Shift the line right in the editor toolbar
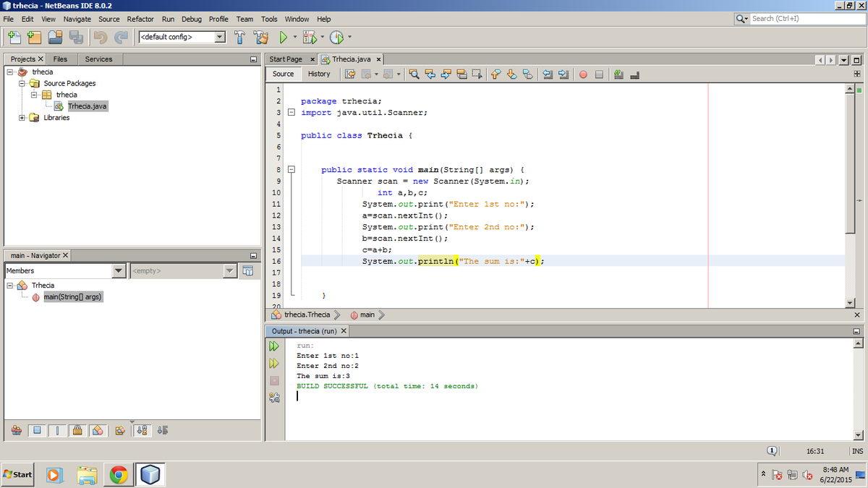 (x=564, y=74)
